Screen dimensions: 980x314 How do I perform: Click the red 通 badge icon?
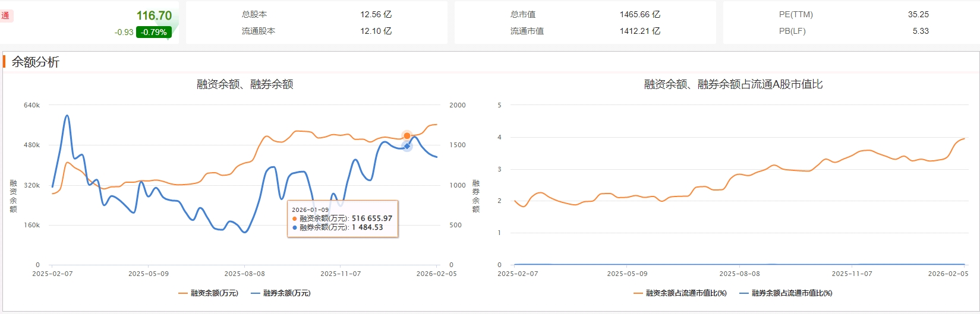5,16
